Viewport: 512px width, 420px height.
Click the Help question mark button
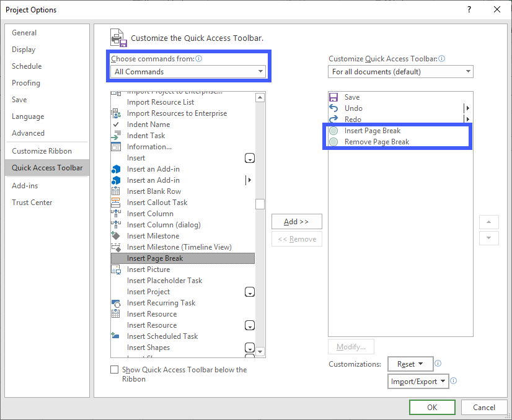[x=469, y=9]
